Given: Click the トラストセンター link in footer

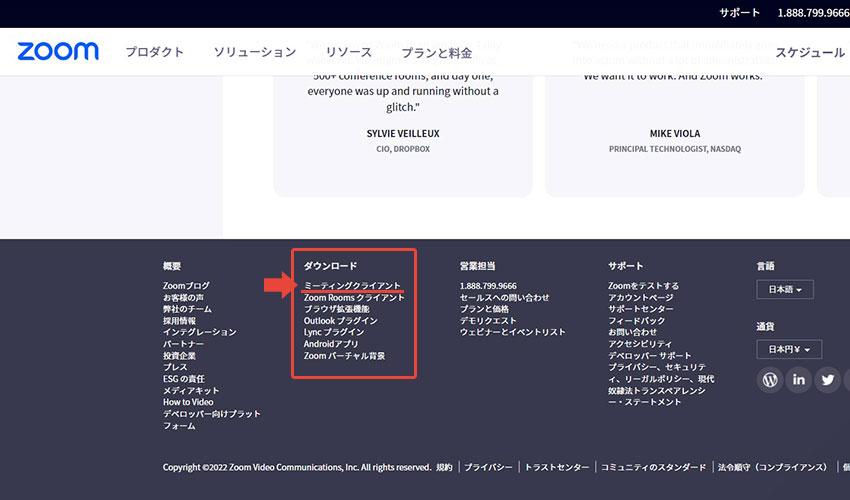Looking at the screenshot, I should [557, 467].
